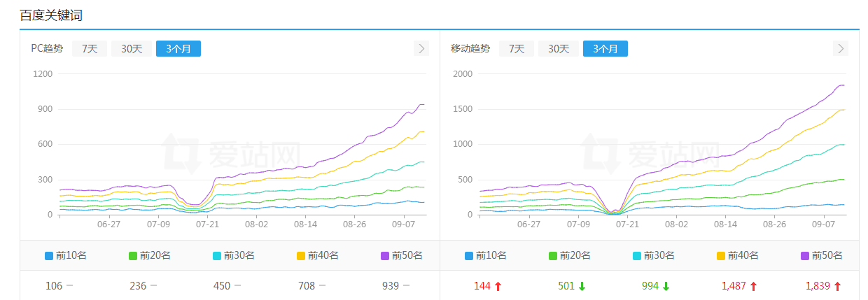Click red up arrow beside 1,839
868x300 pixels.
837,286
